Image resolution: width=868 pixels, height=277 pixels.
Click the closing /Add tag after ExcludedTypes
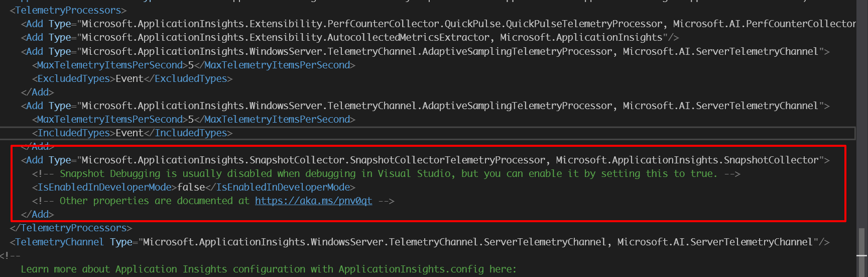37,92
